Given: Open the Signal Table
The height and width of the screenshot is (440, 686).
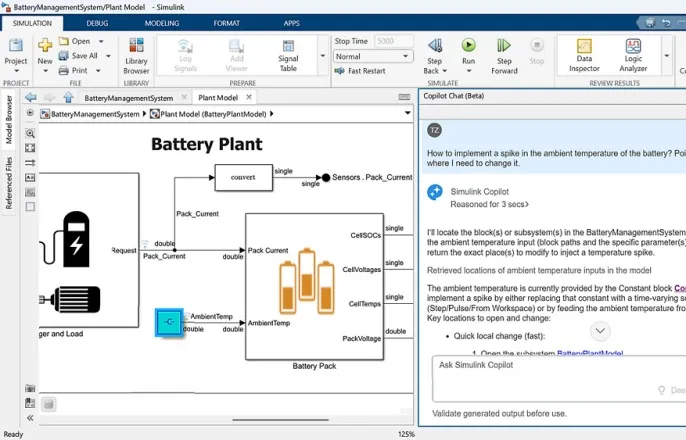Looking at the screenshot, I should pos(288,56).
